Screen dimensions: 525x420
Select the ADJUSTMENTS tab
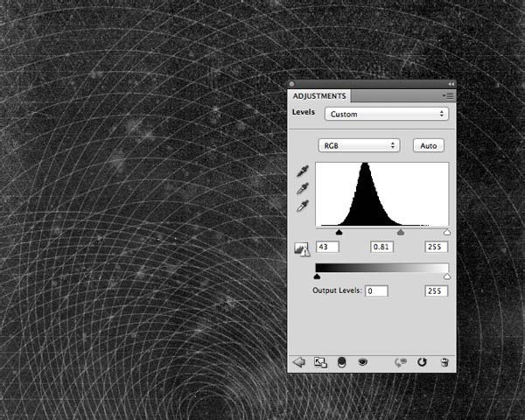[x=319, y=96]
